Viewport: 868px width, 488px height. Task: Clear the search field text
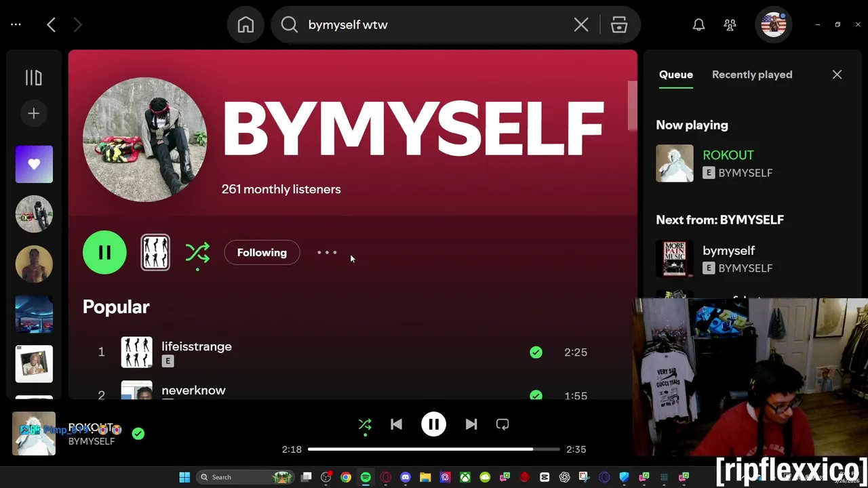click(581, 24)
